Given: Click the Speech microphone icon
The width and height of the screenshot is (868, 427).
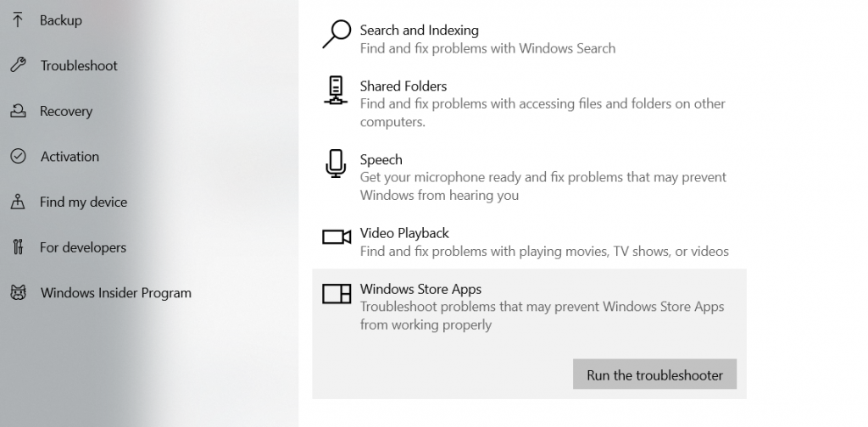Looking at the screenshot, I should (x=337, y=164).
